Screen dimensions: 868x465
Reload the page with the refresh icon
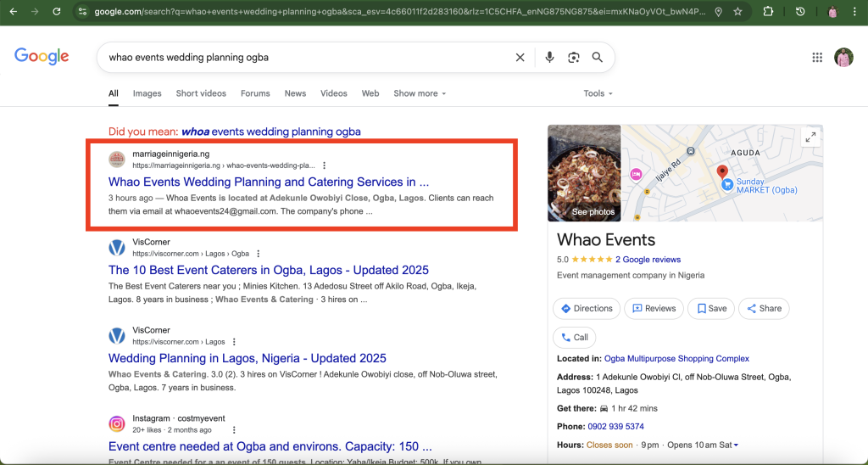coord(57,12)
